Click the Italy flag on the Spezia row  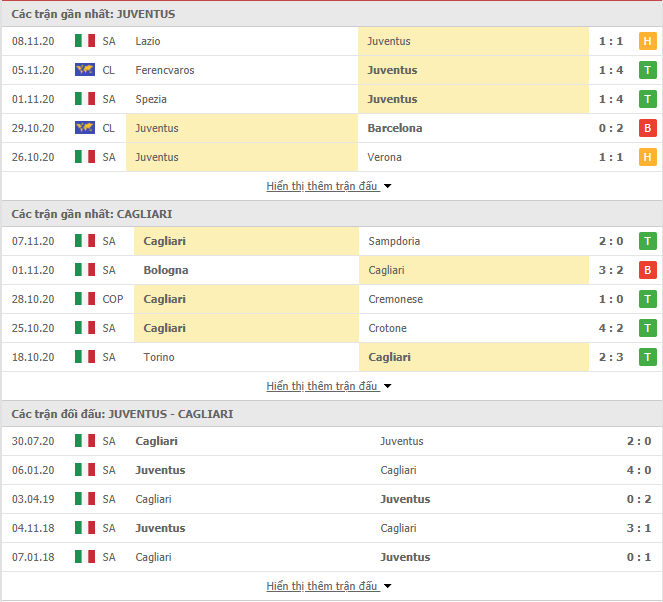[x=85, y=99]
